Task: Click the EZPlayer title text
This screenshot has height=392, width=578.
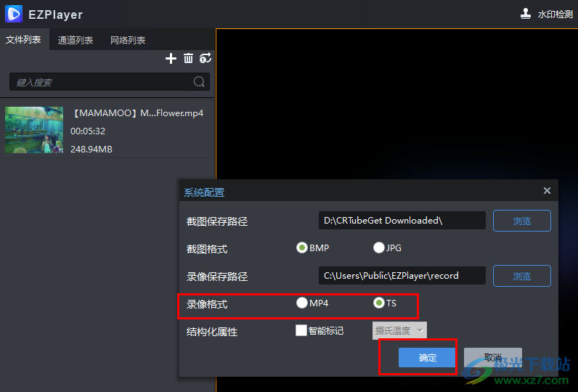Action: [56, 15]
